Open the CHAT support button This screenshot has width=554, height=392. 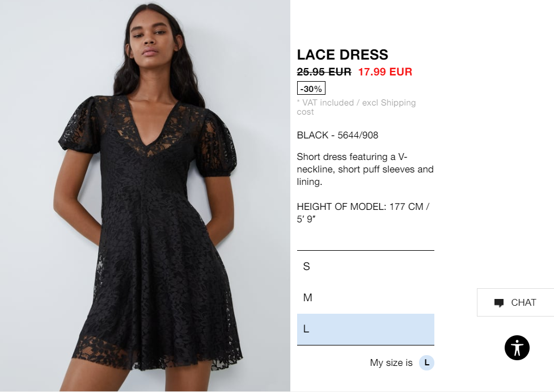515,302
